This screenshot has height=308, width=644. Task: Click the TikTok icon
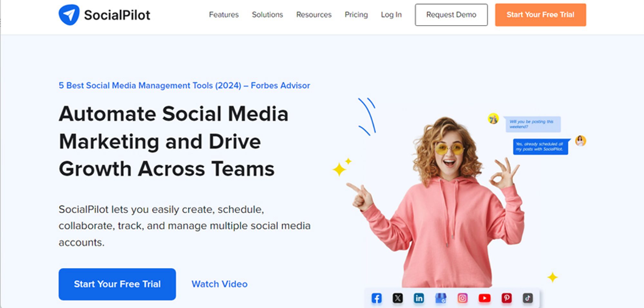[528, 298]
